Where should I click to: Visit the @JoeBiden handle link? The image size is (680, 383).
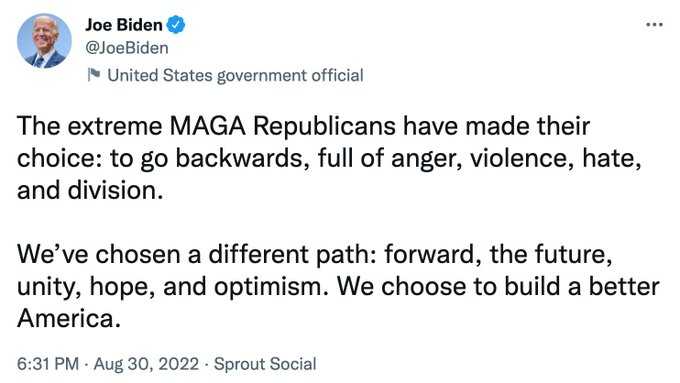pyautogui.click(x=127, y=48)
